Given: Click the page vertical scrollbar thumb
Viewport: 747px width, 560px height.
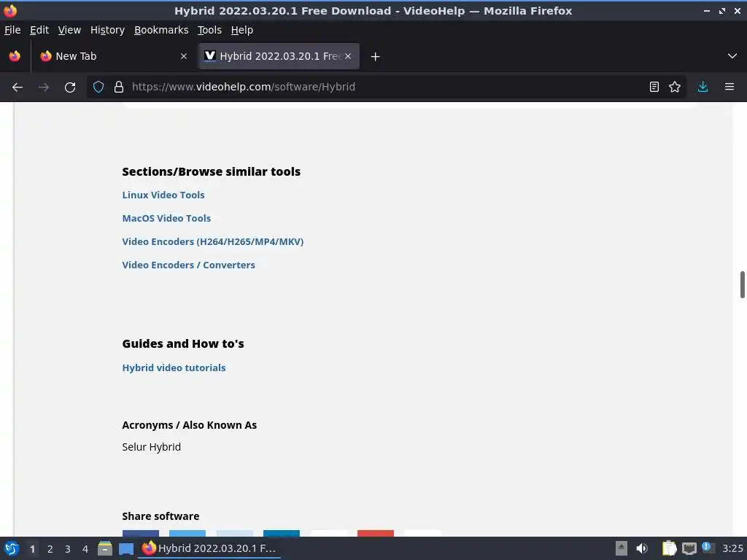Looking at the screenshot, I should [x=742, y=284].
